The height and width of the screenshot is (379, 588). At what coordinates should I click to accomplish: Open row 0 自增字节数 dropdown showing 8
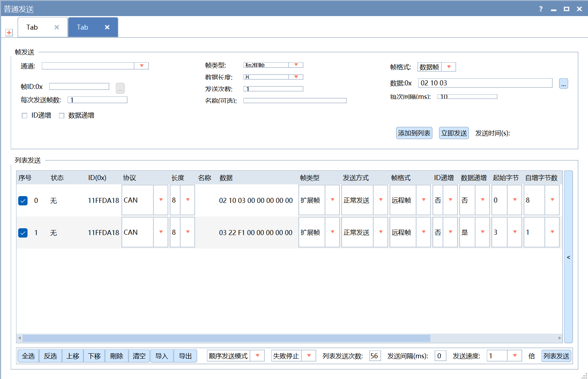click(x=552, y=200)
